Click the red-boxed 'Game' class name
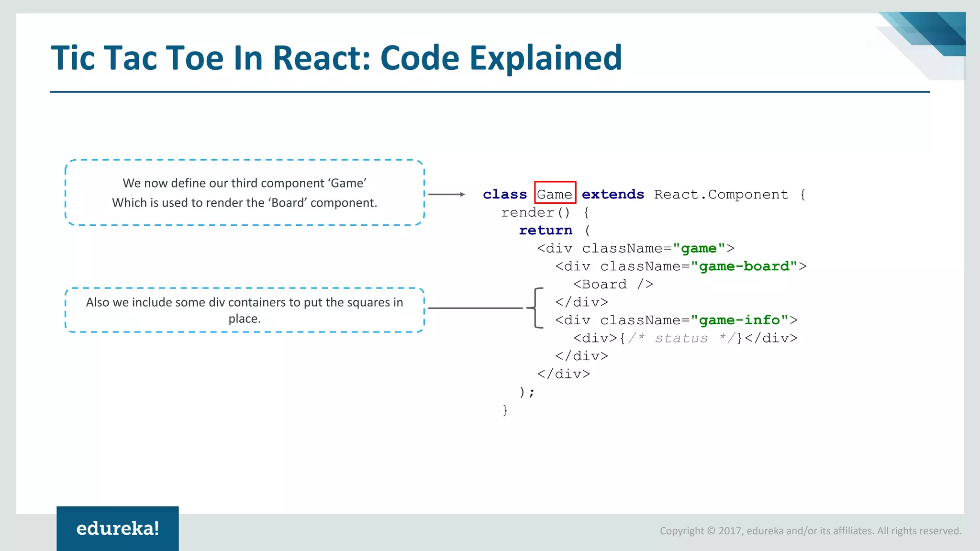980x551 pixels. click(555, 194)
